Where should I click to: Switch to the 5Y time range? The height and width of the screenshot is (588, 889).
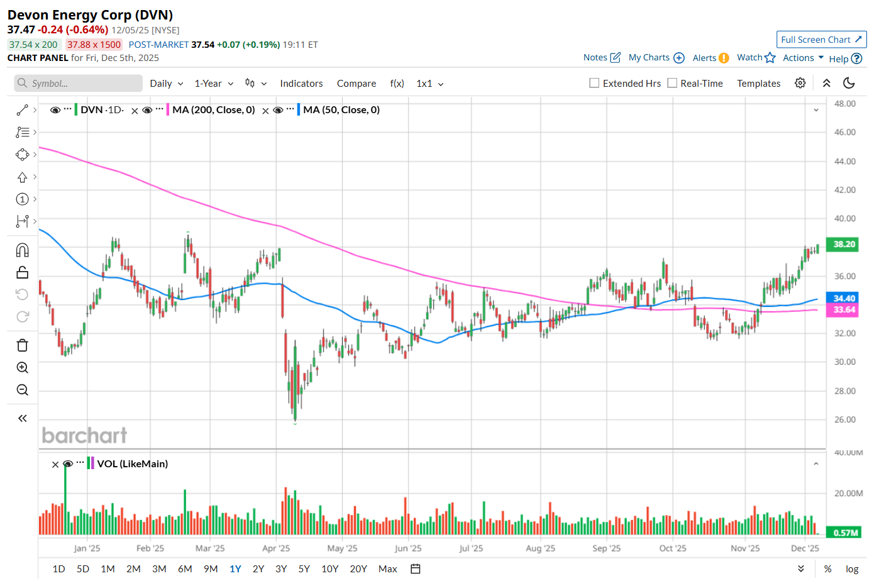tap(304, 569)
